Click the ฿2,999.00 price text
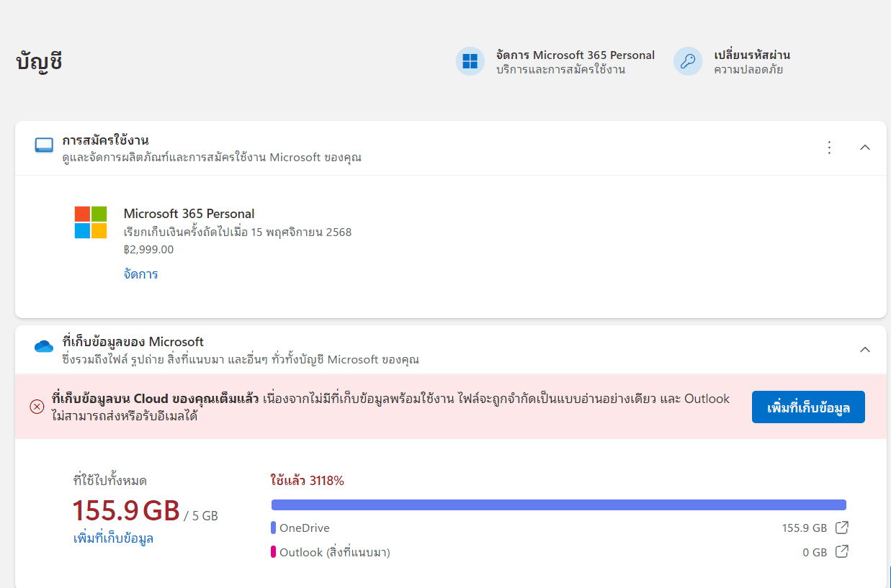 pos(148,250)
